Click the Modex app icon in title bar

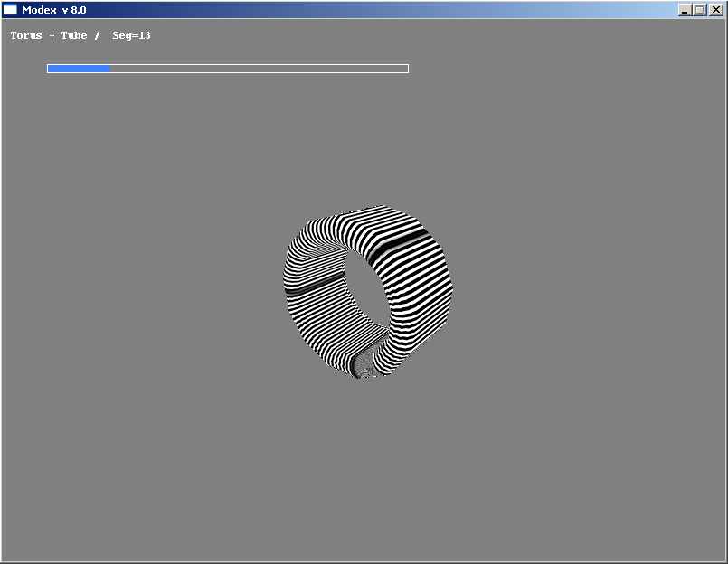[x=10, y=9]
